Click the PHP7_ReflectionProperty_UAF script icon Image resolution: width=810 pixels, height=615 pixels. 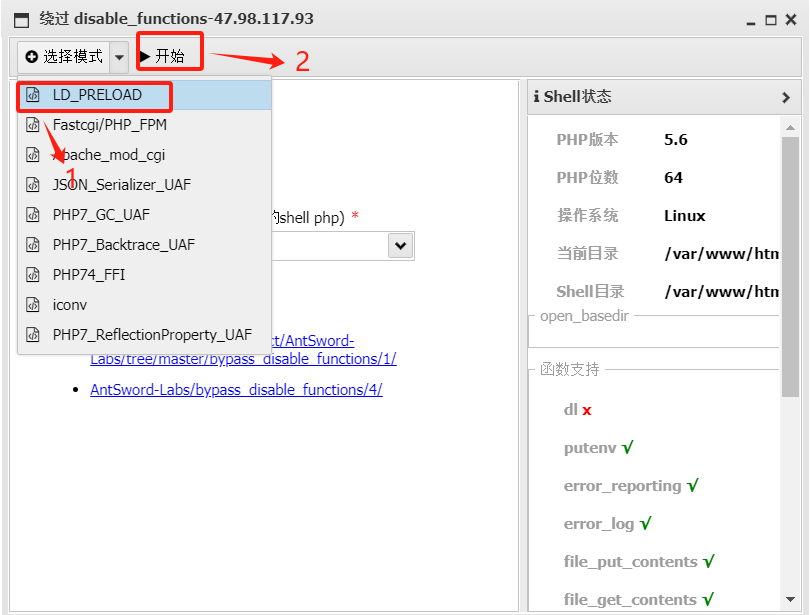click(34, 334)
